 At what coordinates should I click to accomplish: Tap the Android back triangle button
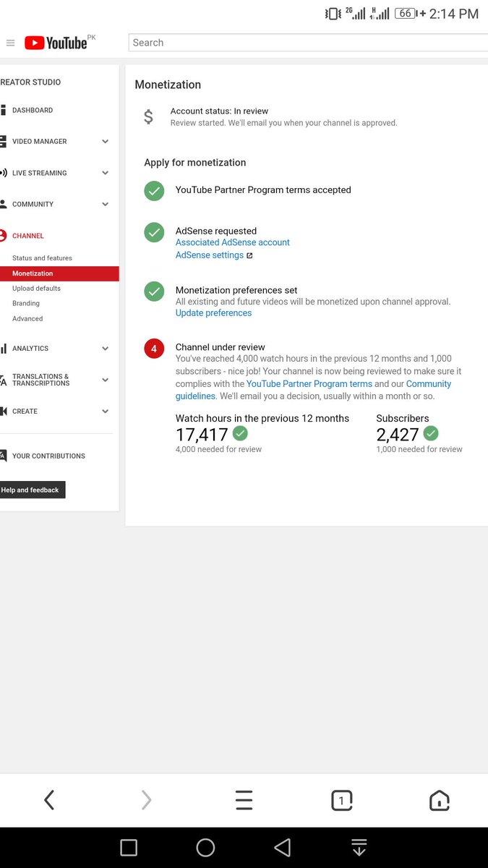(282, 848)
